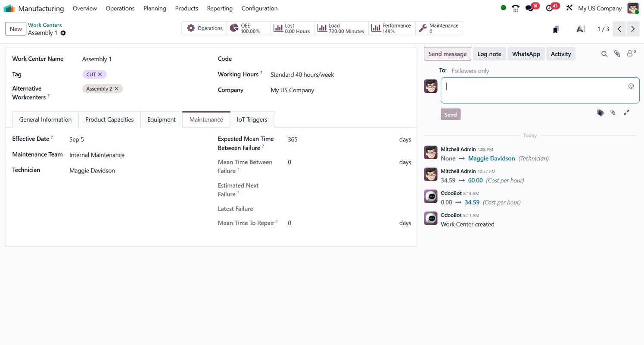The image size is (644, 345).
Task: Open company switcher My US Company
Action: (600, 8)
